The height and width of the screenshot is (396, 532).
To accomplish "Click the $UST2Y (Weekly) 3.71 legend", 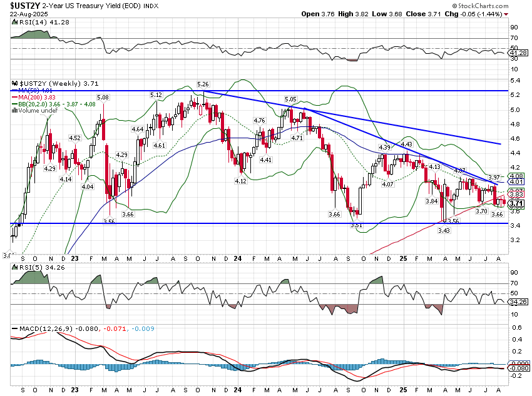I will [58, 83].
